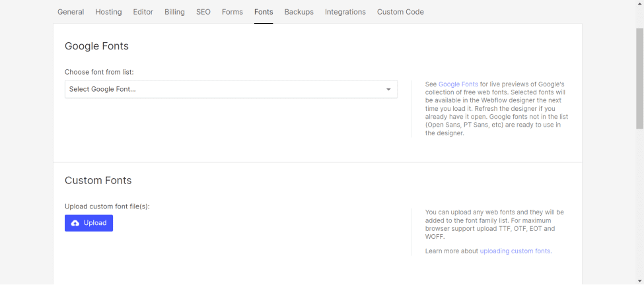Screen dimensions: 644x285
Task: Open the Google Fonts link
Action: pyautogui.click(x=458, y=84)
